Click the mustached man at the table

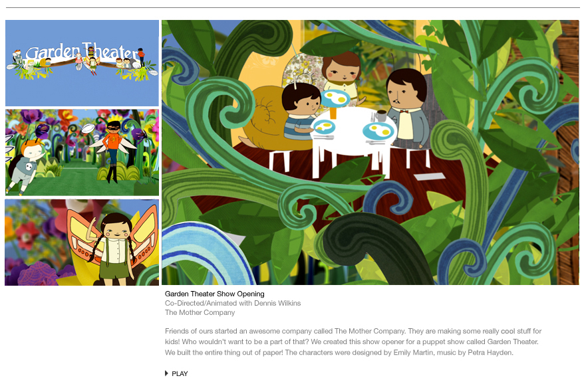click(407, 108)
